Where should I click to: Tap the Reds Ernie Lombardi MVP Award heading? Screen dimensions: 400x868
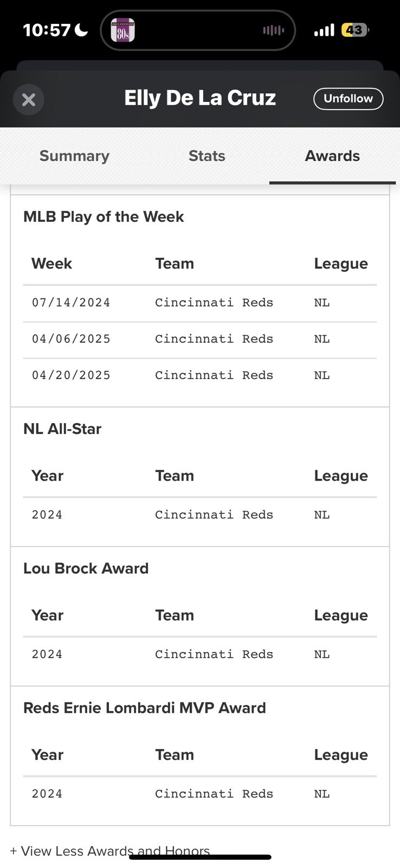tap(145, 708)
